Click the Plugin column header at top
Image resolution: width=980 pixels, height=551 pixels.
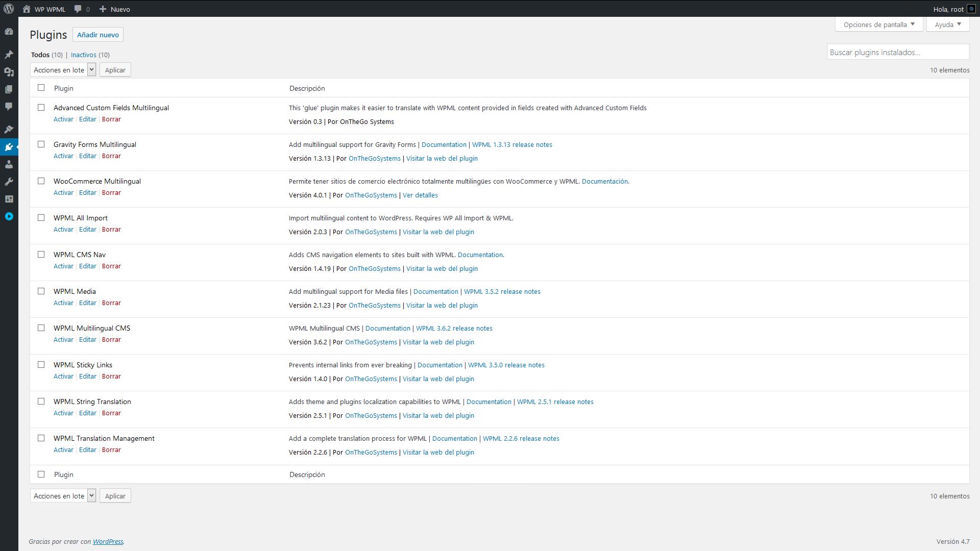click(x=64, y=88)
